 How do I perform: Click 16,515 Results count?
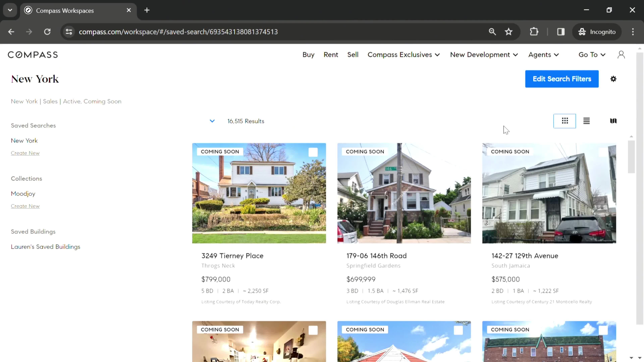[246, 121]
